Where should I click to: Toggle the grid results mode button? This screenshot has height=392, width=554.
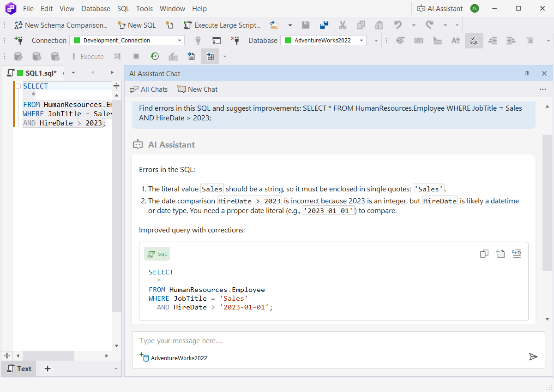tap(210, 56)
